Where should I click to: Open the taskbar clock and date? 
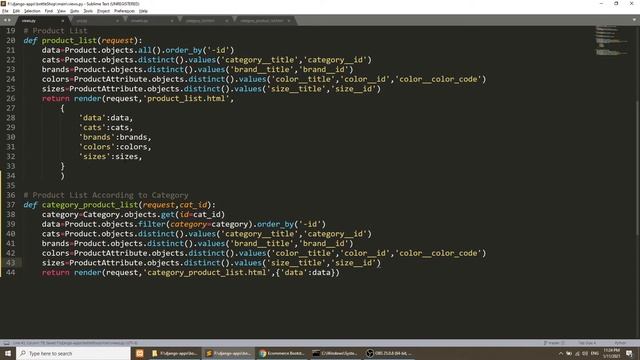[611, 353]
